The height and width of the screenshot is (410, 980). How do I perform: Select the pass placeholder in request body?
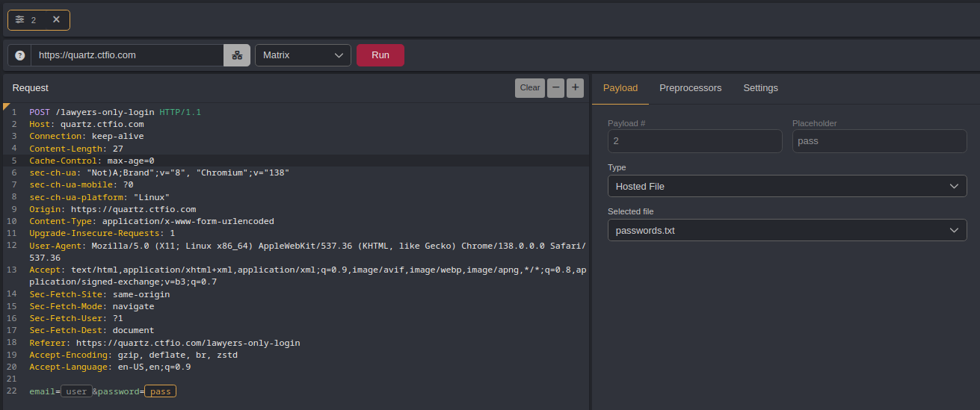point(160,391)
